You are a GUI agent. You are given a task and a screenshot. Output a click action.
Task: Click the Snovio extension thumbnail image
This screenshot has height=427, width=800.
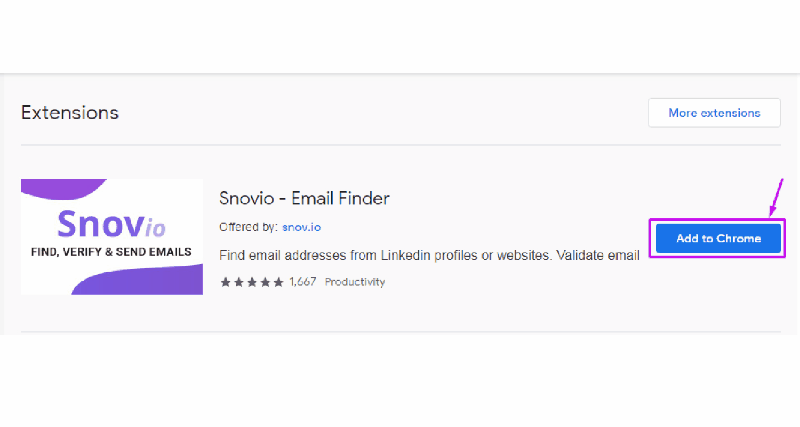(x=112, y=237)
